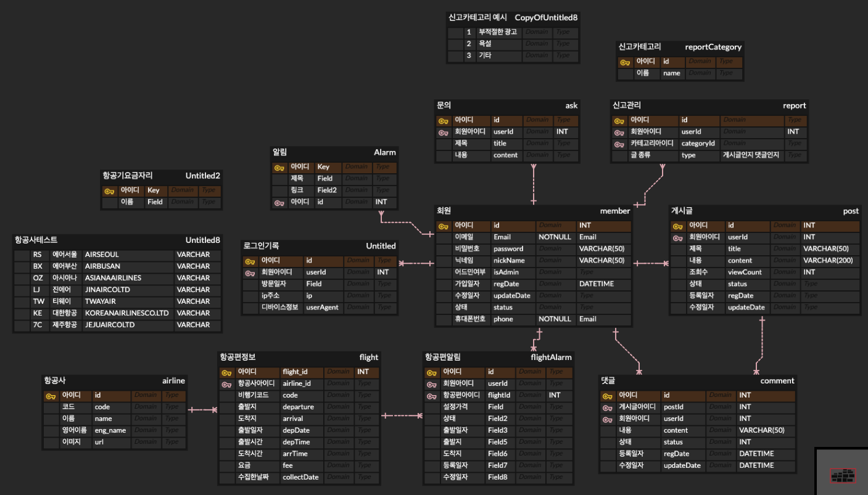
Task: Click the red viewport rectangle in the minimap
Action: click(x=843, y=474)
